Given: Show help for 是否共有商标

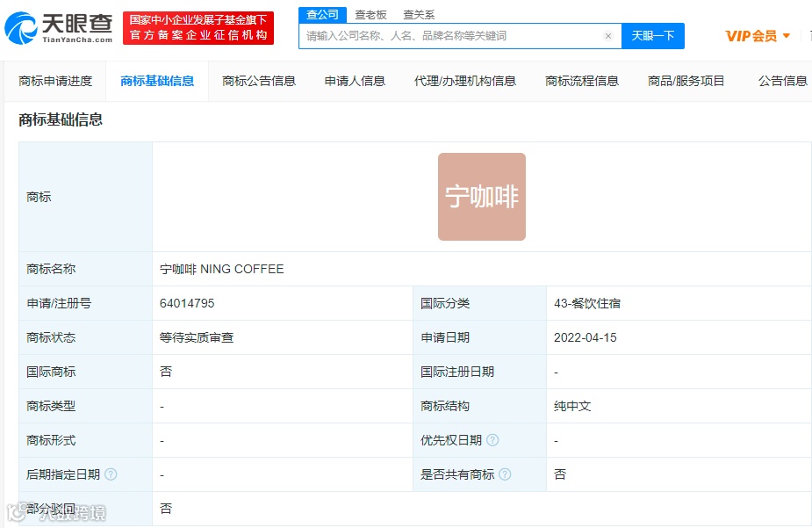Looking at the screenshot, I should tap(505, 474).
